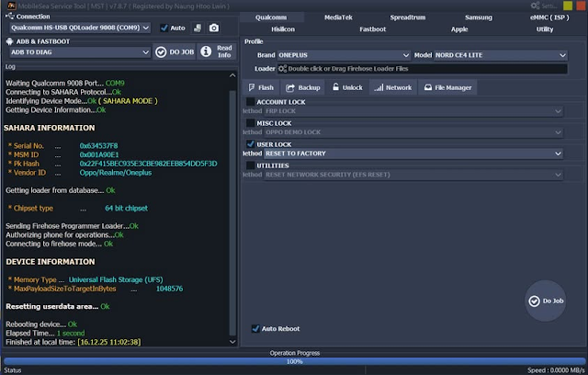Screen dimensions: 588x375
Task: Toggle the Auto connection checkbox
Action: [164, 28]
